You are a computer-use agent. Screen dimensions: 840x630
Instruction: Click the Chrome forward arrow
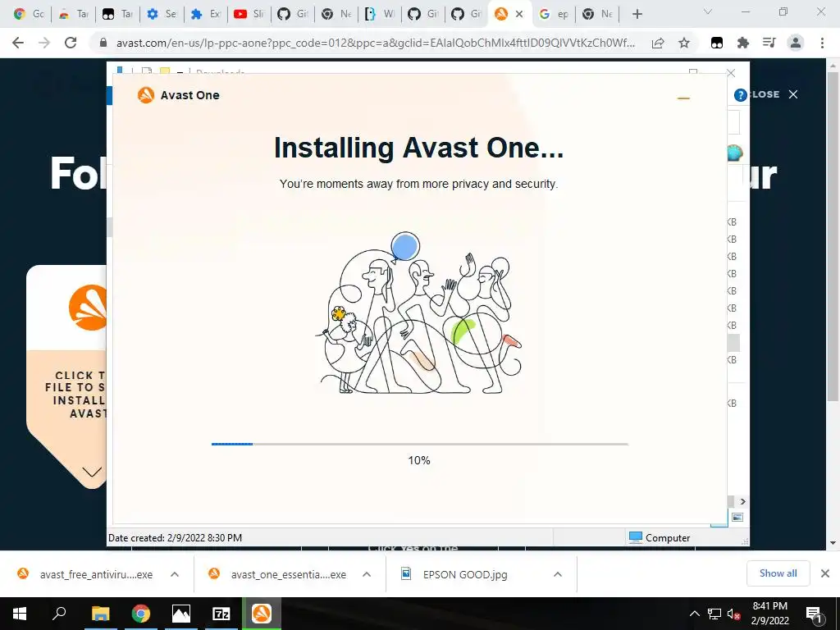tap(44, 43)
